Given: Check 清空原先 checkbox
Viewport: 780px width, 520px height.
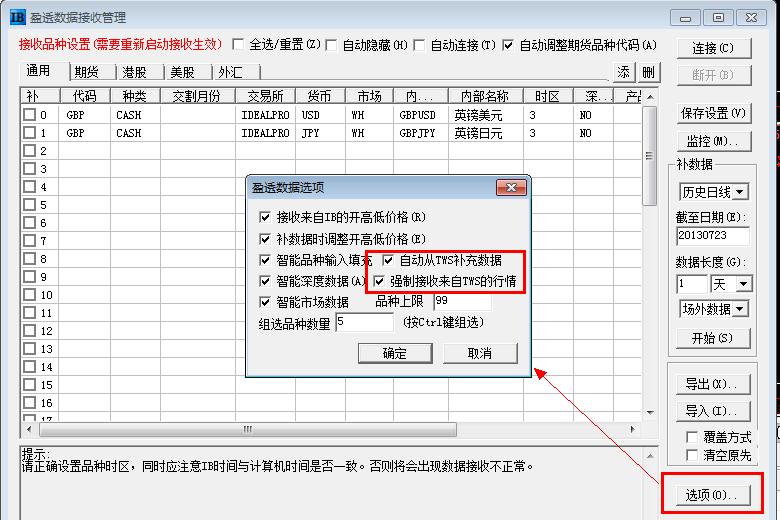Looking at the screenshot, I should (691, 455).
